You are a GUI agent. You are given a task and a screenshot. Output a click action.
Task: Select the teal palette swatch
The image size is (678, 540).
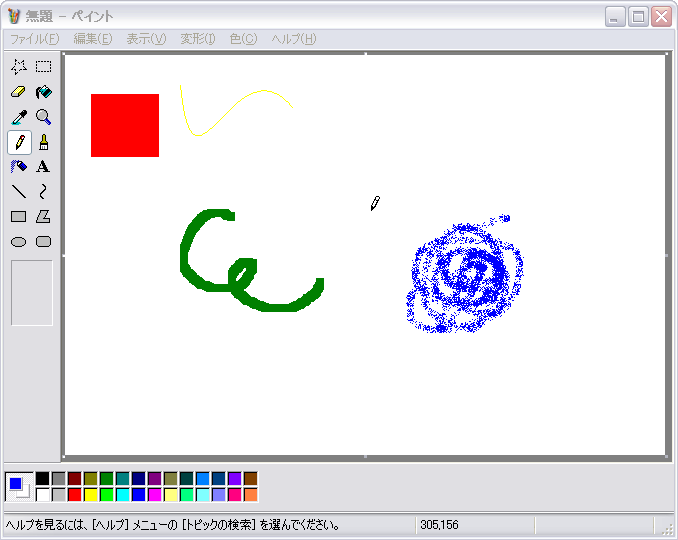pos(122,479)
